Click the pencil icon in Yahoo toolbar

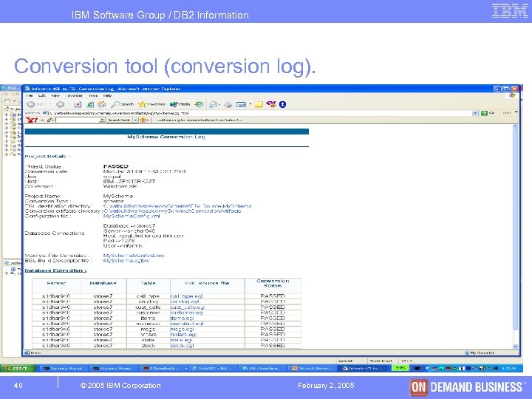[50, 120]
